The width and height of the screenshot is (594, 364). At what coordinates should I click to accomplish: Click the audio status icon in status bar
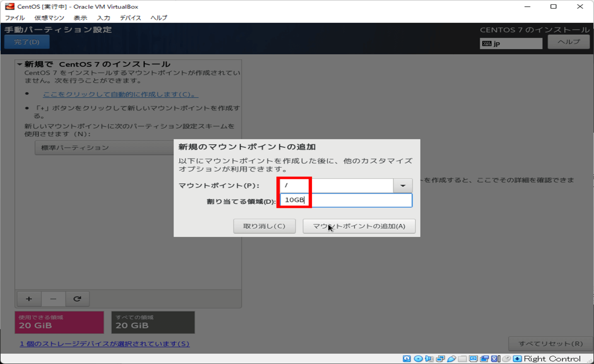click(429, 359)
